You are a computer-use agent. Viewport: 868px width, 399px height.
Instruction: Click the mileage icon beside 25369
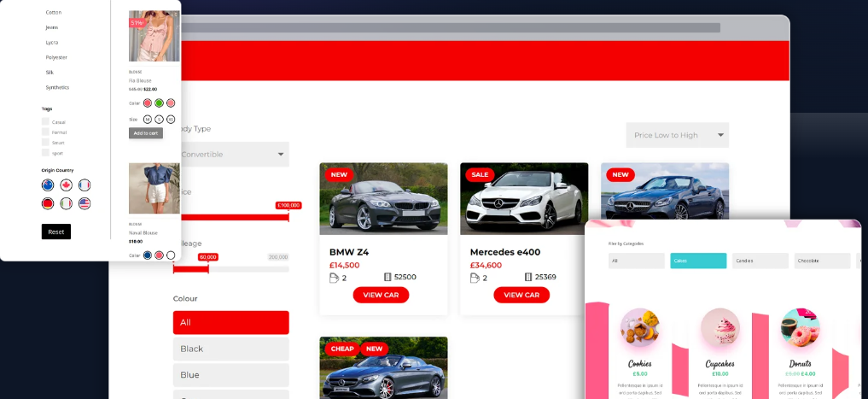point(528,277)
